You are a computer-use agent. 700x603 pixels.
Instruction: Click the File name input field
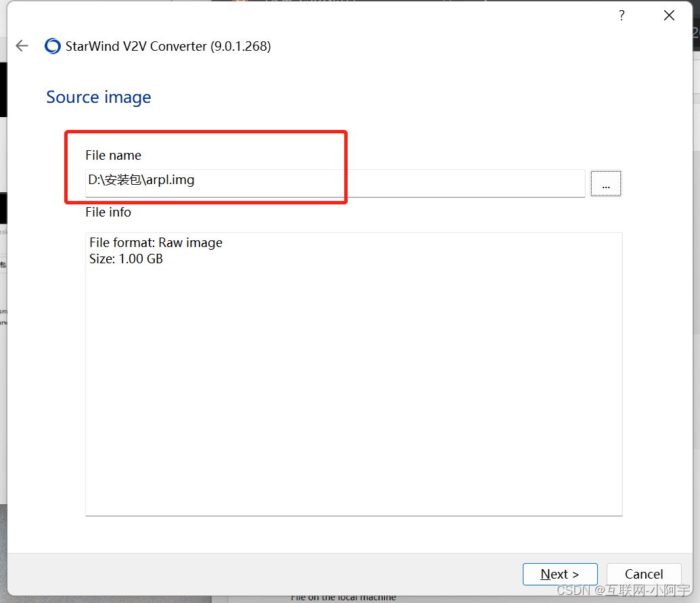335,183
